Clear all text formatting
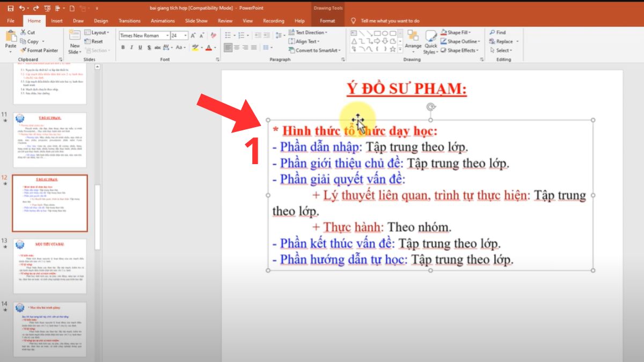Image resolution: width=644 pixels, height=362 pixels. (x=213, y=35)
